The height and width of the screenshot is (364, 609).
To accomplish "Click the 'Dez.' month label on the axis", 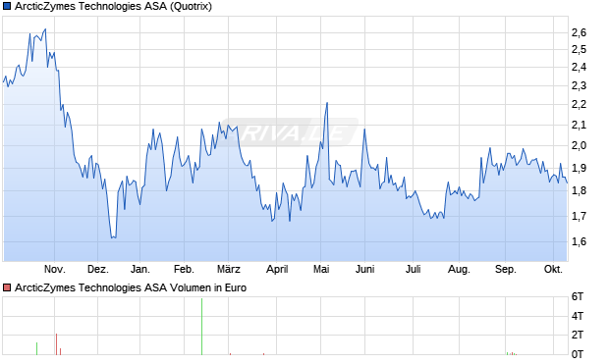I will (x=98, y=269).
